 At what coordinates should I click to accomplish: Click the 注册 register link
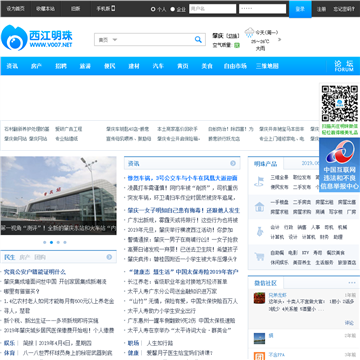[321, 9]
